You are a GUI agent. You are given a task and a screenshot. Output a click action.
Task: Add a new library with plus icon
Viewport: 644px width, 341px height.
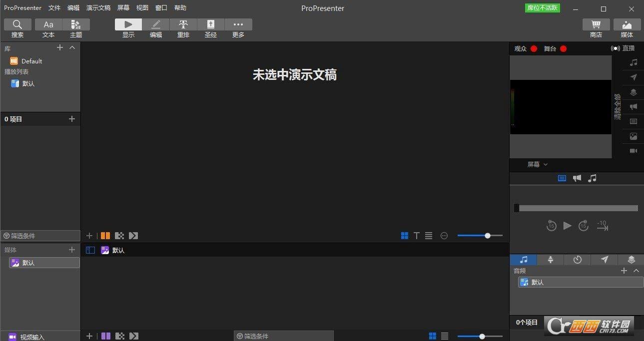(x=60, y=47)
